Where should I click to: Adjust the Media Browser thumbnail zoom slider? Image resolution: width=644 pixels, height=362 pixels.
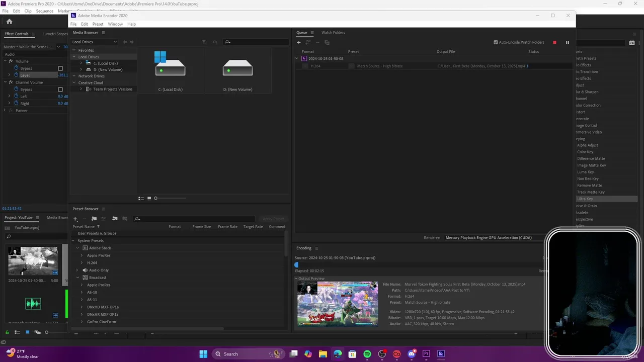(155, 198)
